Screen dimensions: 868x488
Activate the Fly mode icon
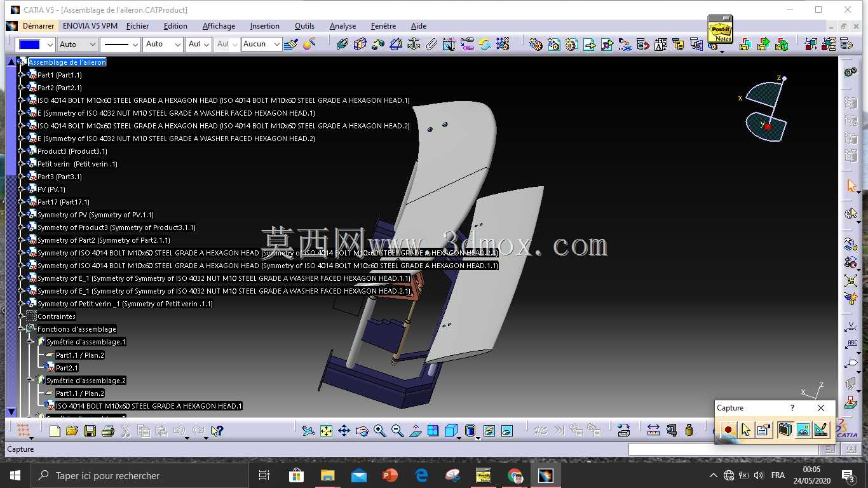click(308, 431)
